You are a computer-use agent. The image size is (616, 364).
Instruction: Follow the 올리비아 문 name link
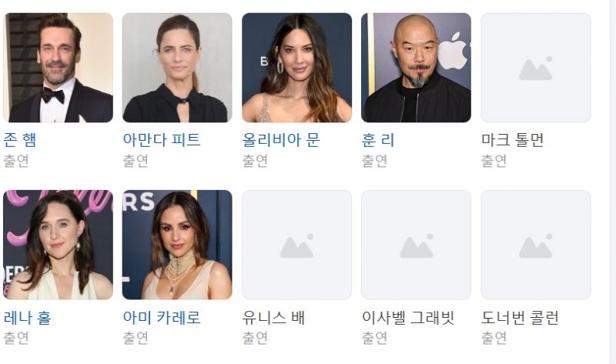point(281,140)
